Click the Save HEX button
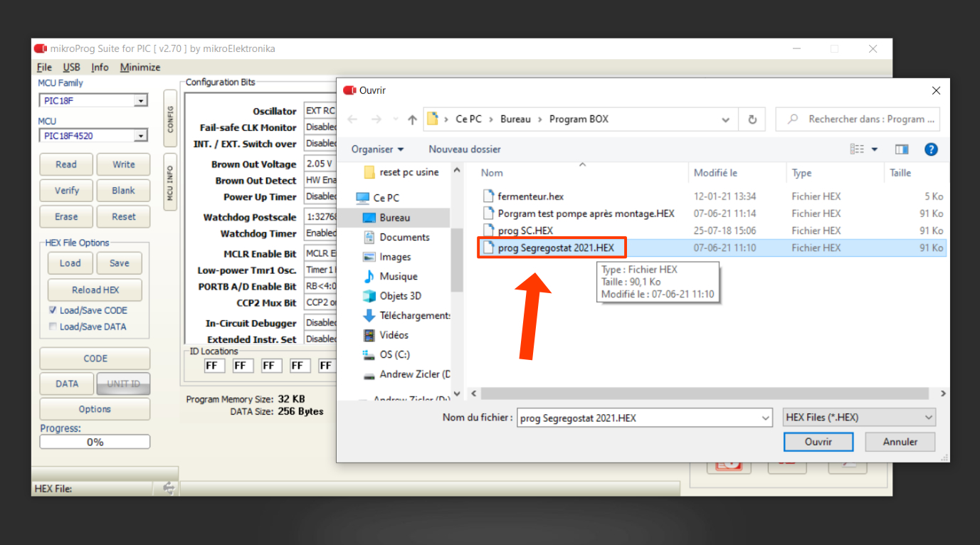980x545 pixels. point(120,263)
